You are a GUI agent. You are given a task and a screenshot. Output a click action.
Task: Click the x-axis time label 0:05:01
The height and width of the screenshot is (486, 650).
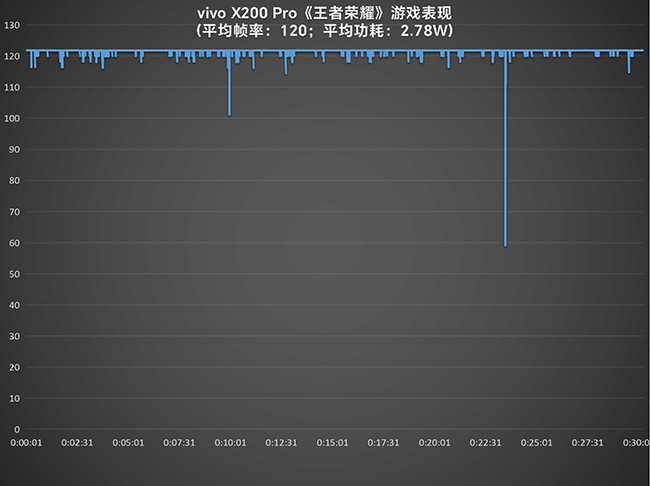click(128, 443)
